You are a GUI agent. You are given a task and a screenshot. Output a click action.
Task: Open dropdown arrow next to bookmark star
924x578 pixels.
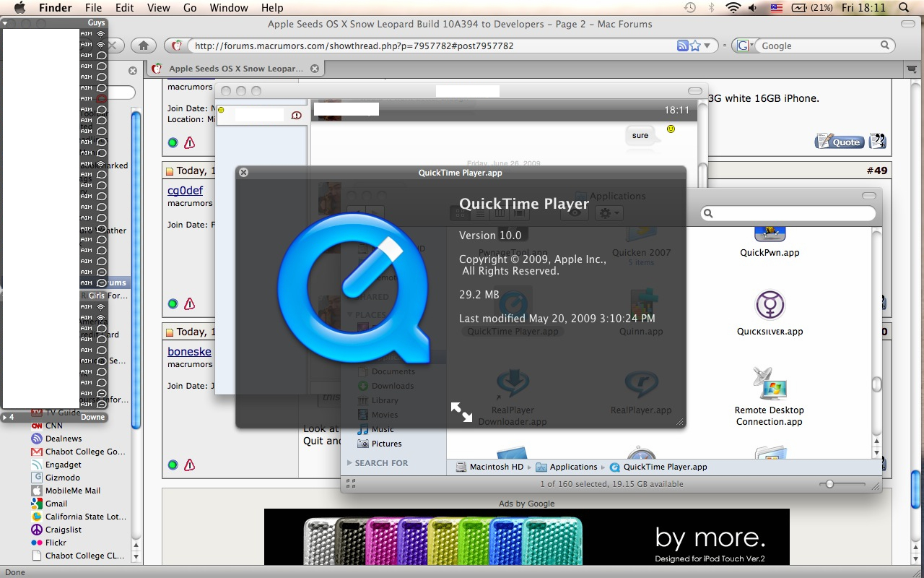tap(707, 46)
